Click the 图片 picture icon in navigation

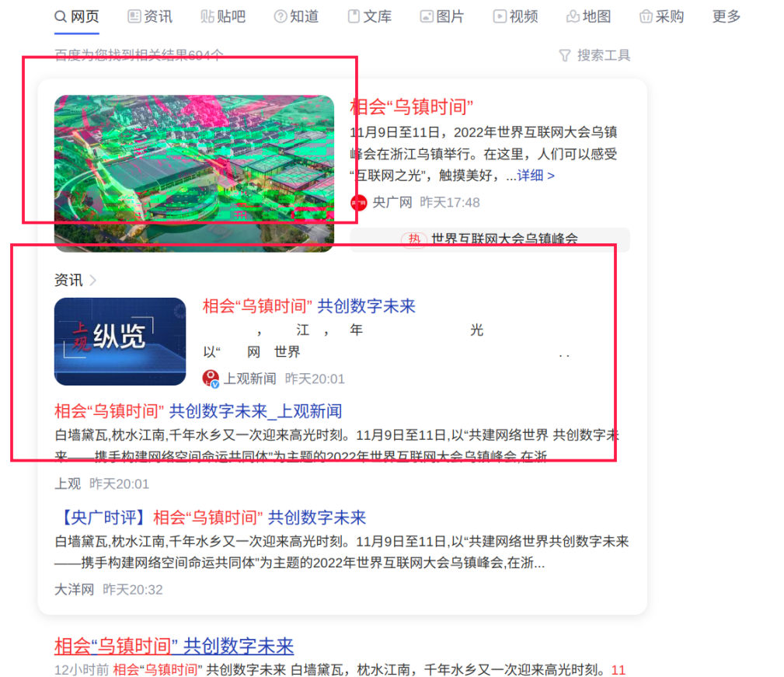(x=425, y=16)
